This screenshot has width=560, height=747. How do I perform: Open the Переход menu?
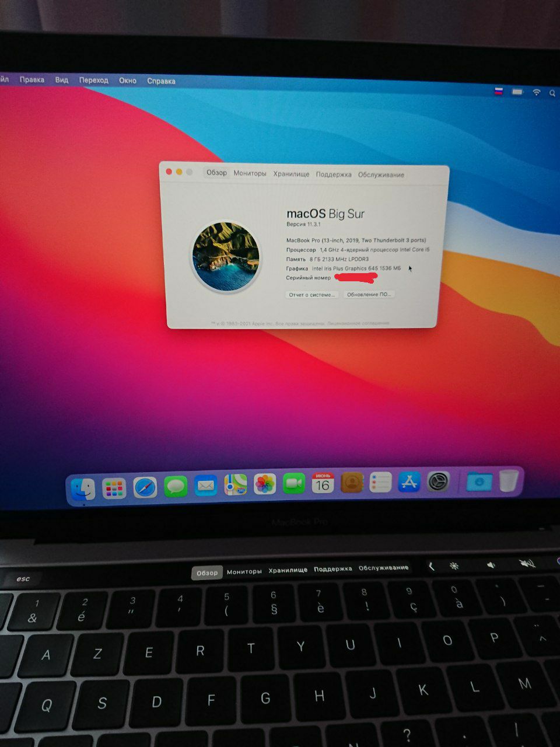pyautogui.click(x=94, y=80)
